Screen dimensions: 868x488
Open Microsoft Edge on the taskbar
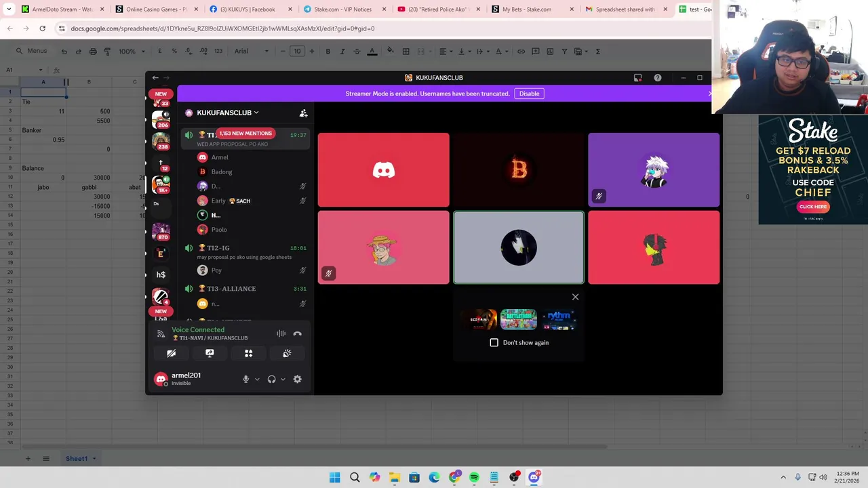434,477
